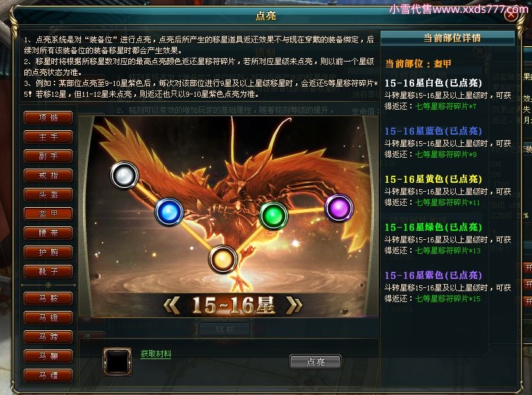Select the white star orb

tap(124, 175)
